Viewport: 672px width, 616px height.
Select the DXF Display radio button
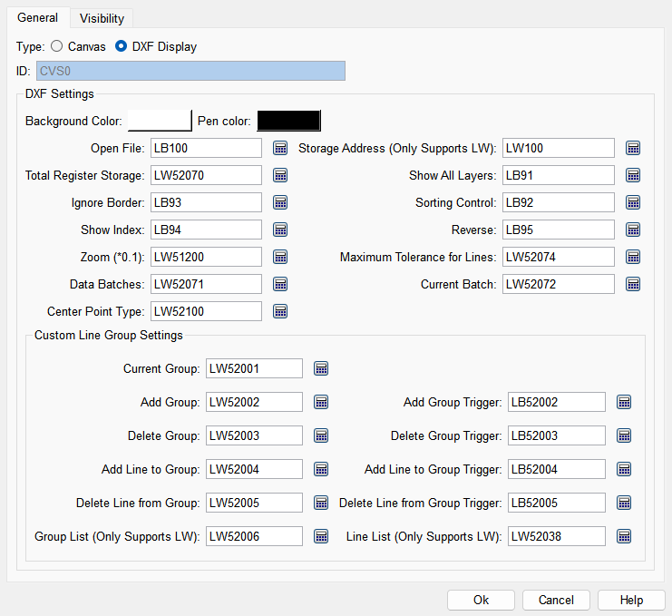[121, 46]
